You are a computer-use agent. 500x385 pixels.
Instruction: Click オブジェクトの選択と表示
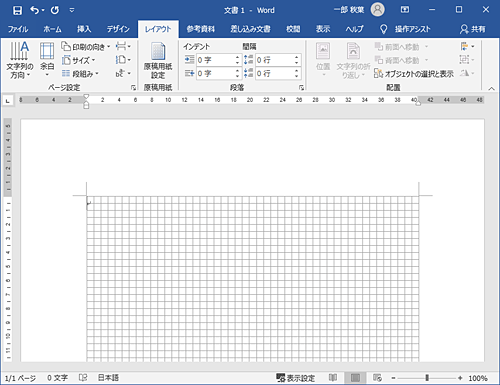pyautogui.click(x=414, y=74)
